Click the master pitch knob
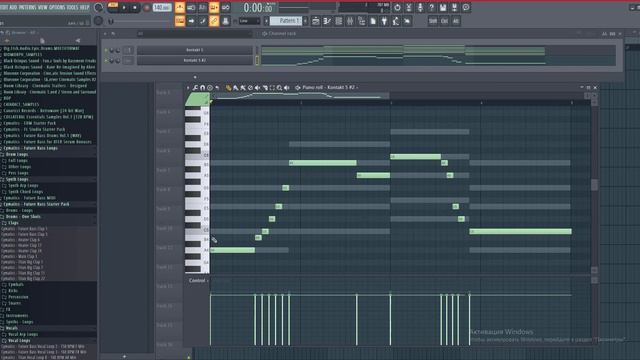Image resolution: width=640 pixels, height=360 pixels. pos(98,21)
